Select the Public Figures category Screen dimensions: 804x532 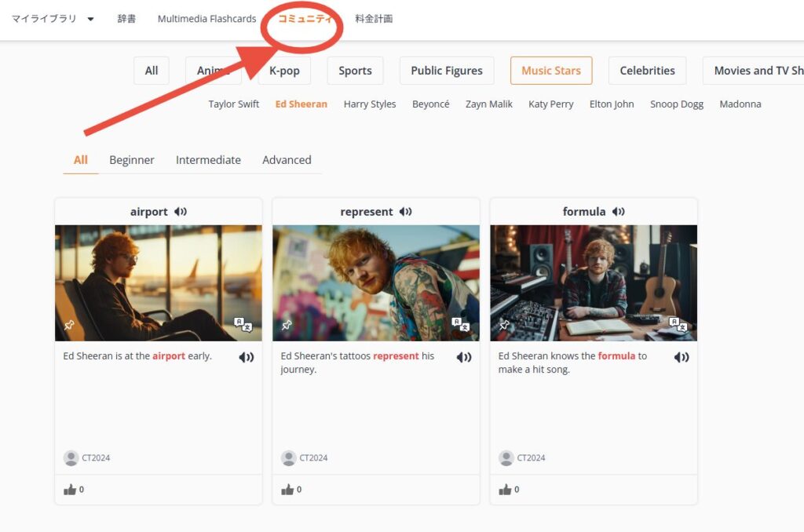pos(447,71)
